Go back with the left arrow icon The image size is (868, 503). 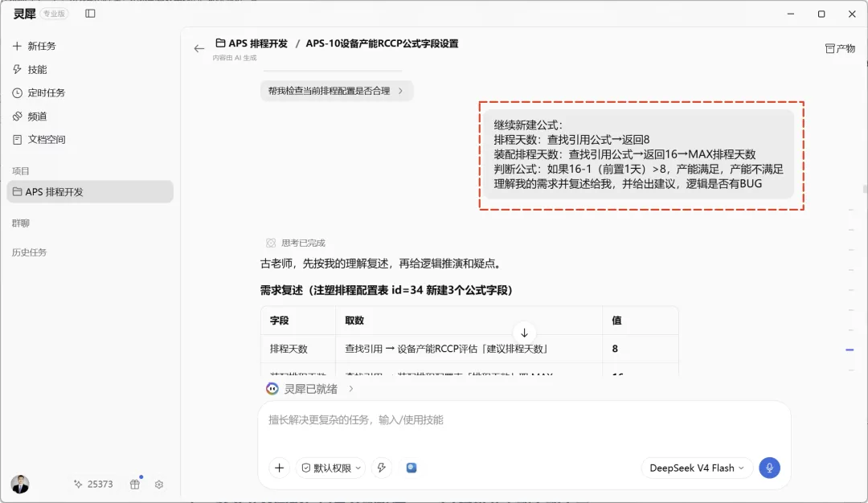(x=199, y=49)
